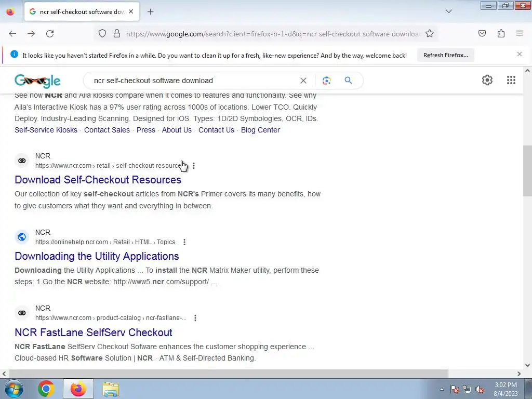Click the info icon in notification bar
The width and height of the screenshot is (532, 399).
tap(14, 54)
